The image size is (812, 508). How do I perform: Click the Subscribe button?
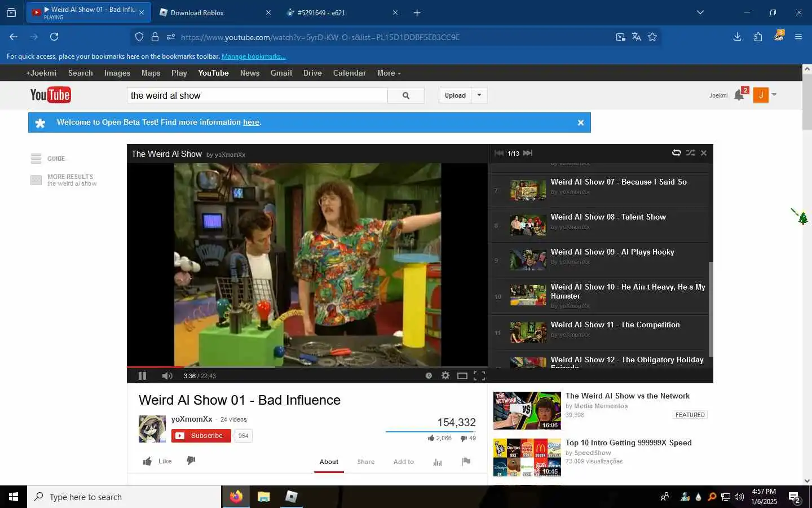tap(201, 436)
